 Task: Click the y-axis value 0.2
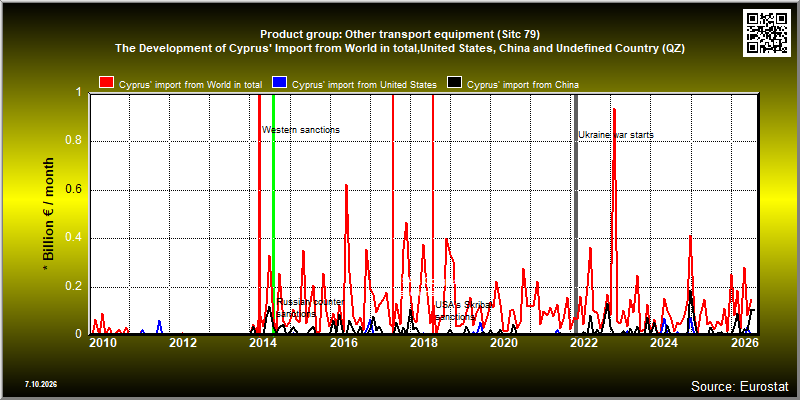[x=73, y=286]
